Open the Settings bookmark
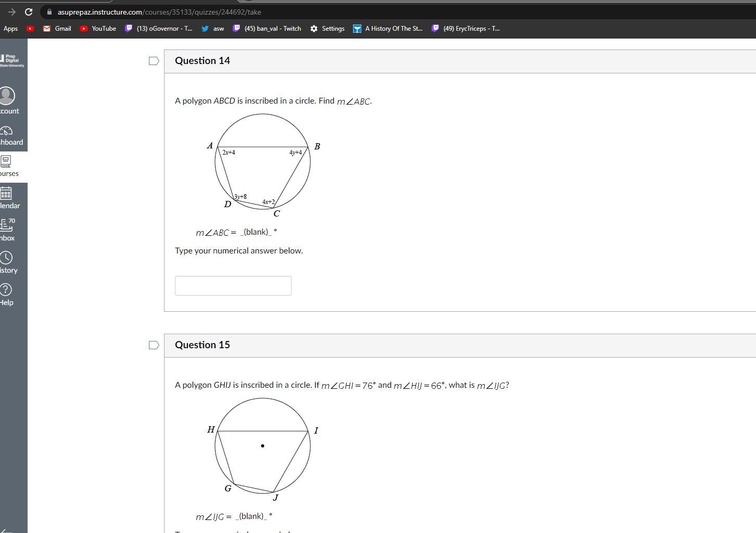This screenshot has width=756, height=533. 327,29
